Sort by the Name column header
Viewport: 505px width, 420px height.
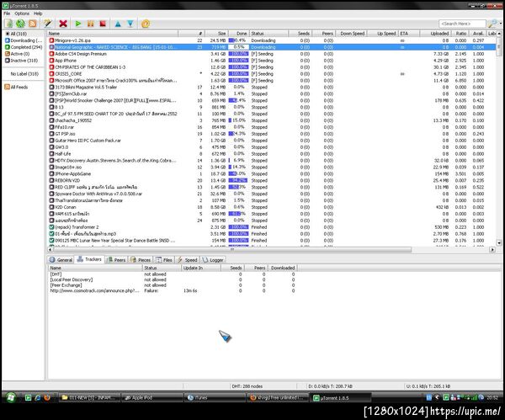pos(113,34)
